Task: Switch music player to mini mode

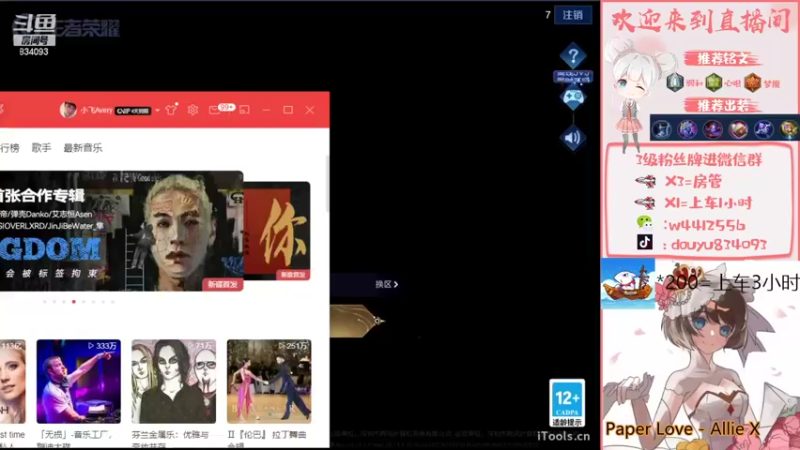Action: 244,110
